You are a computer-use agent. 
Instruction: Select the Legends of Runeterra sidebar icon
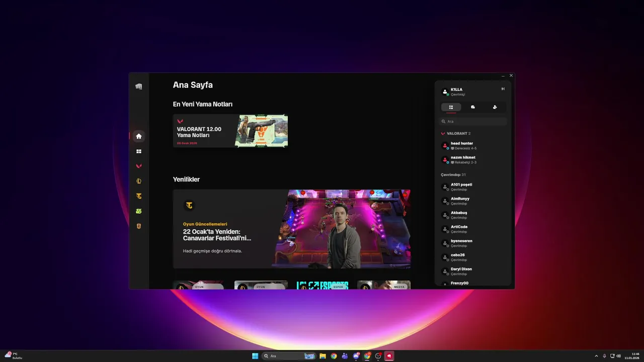[139, 226]
